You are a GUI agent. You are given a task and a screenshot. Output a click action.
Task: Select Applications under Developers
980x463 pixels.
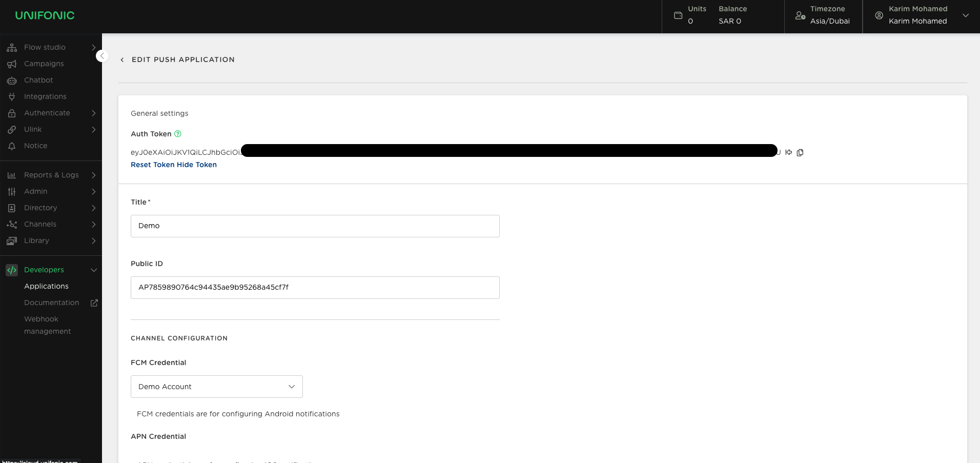pyautogui.click(x=46, y=286)
